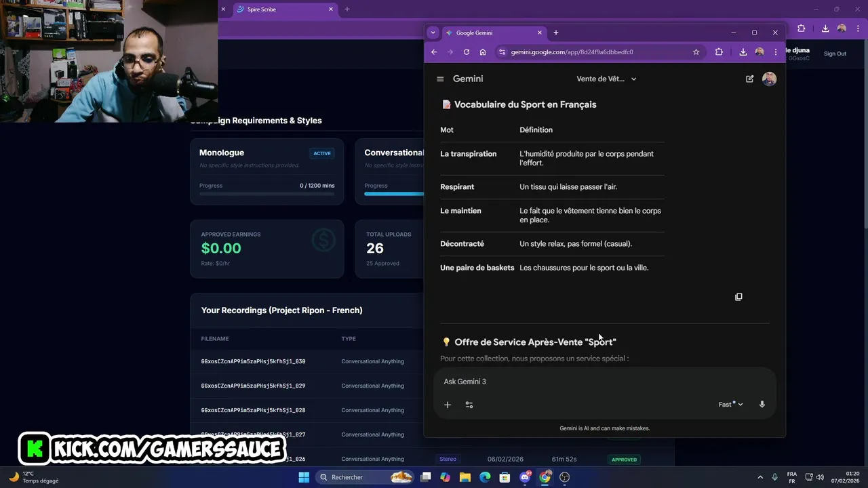Open downloads in the Spire Scribe window

825,28
